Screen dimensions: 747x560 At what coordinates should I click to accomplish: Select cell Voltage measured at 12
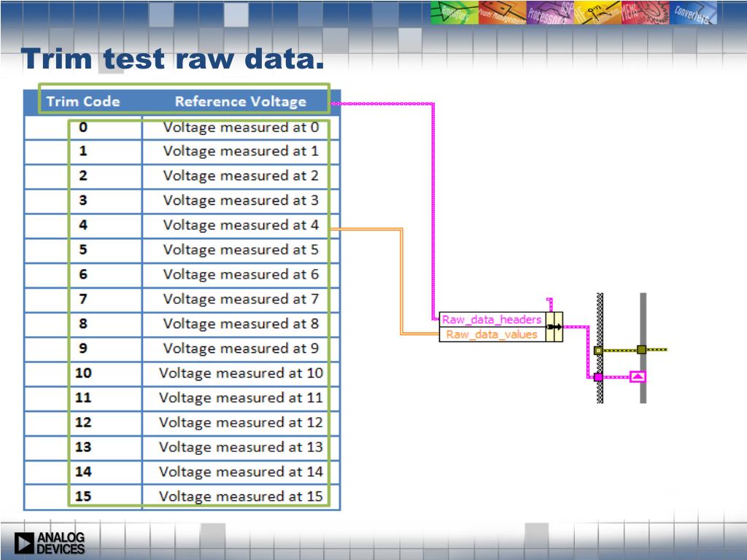click(241, 423)
